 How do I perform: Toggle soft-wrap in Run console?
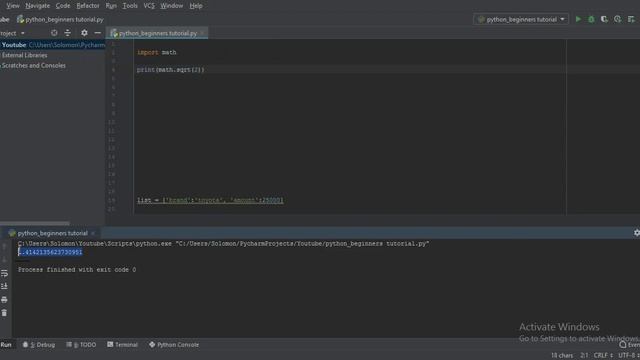4,273
